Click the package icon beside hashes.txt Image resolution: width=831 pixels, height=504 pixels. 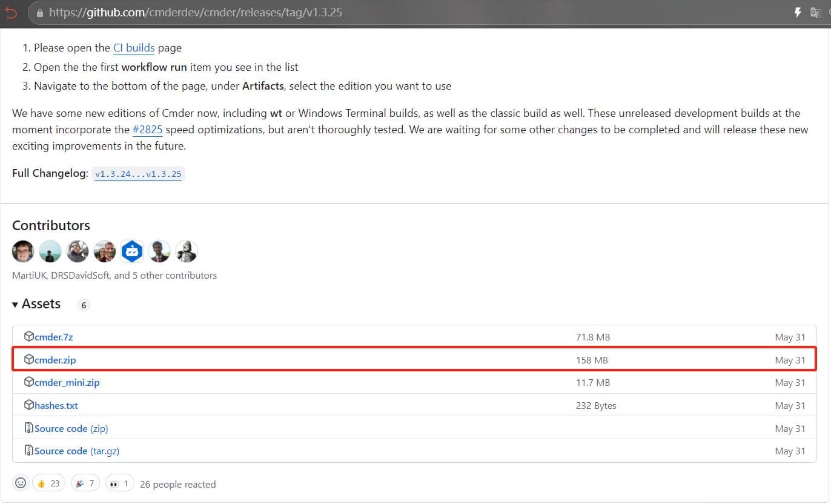click(28, 405)
